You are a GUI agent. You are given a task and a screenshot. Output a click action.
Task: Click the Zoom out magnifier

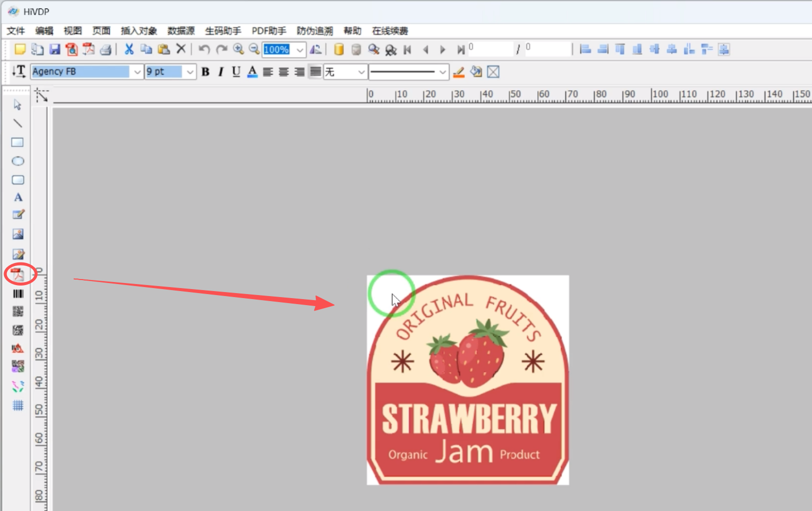(x=255, y=49)
